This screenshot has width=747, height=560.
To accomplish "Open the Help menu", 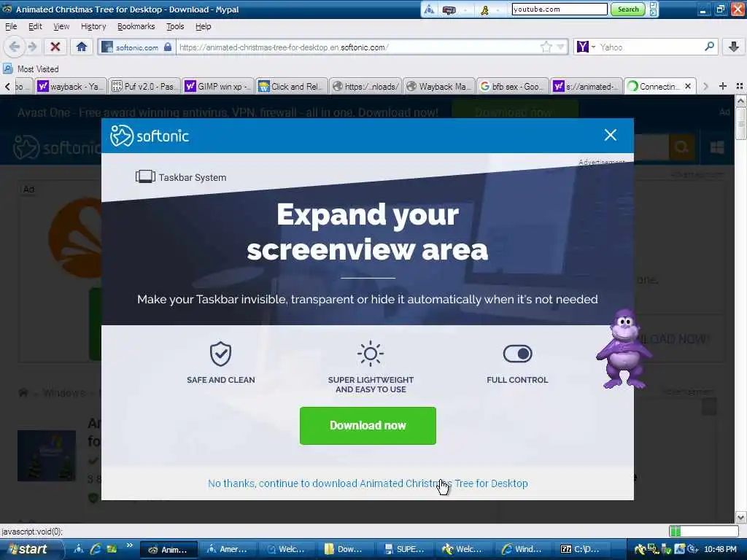I will (x=204, y=27).
